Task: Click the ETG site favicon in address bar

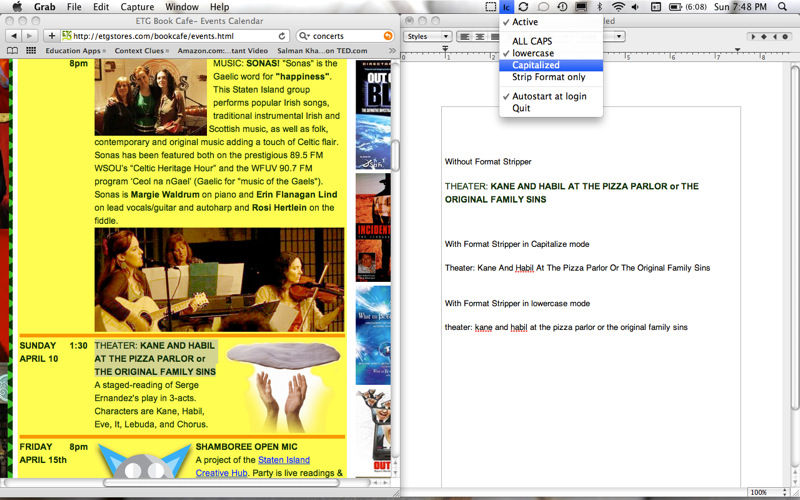Action: (x=66, y=36)
